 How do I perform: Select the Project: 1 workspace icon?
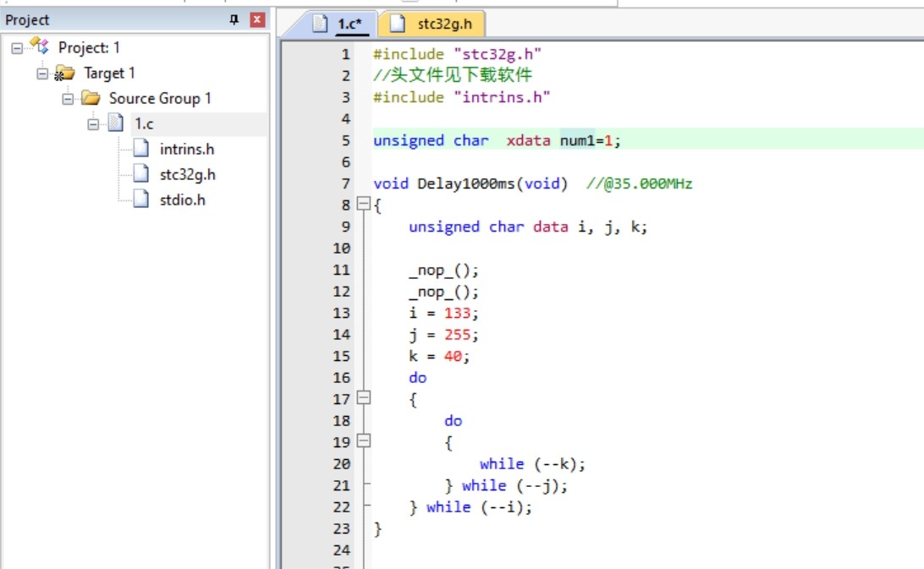pos(40,46)
